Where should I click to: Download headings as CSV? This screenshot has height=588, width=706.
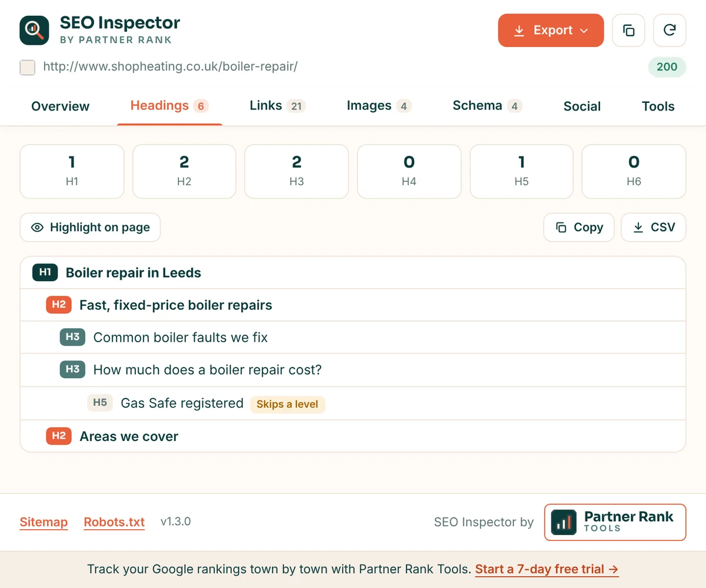pyautogui.click(x=654, y=228)
